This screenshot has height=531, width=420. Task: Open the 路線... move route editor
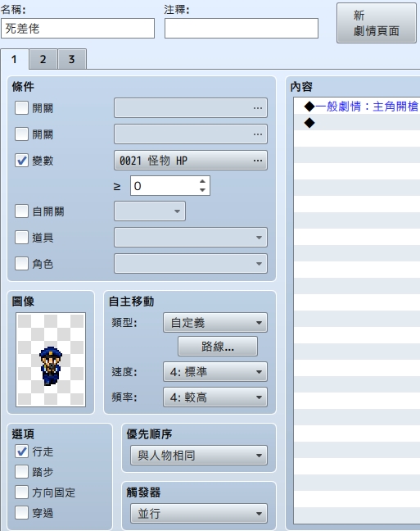218,347
